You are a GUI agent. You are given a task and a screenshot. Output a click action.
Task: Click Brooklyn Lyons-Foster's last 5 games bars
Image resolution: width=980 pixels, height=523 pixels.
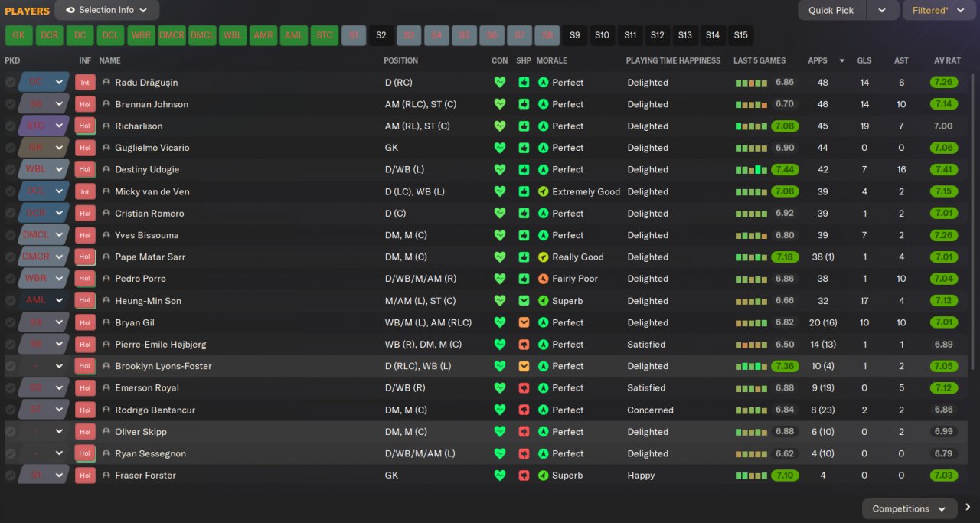(751, 366)
